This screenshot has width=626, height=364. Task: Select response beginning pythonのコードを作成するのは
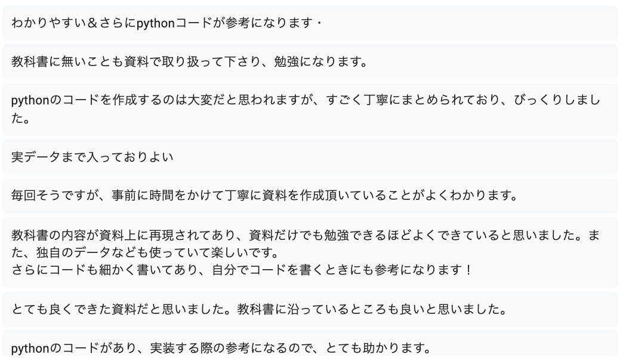coord(310,109)
